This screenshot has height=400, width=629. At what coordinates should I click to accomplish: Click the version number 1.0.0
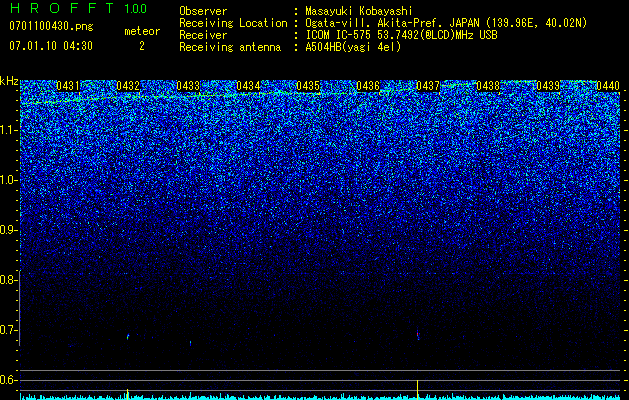(135, 9)
